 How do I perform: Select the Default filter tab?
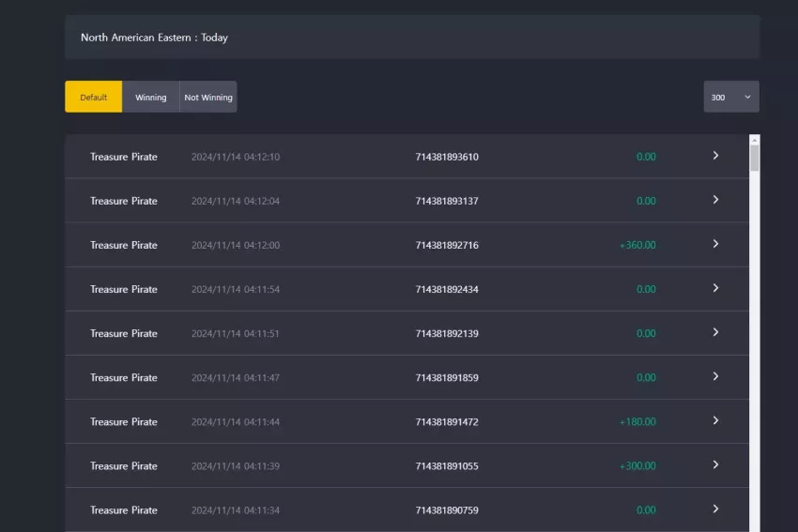(x=94, y=97)
